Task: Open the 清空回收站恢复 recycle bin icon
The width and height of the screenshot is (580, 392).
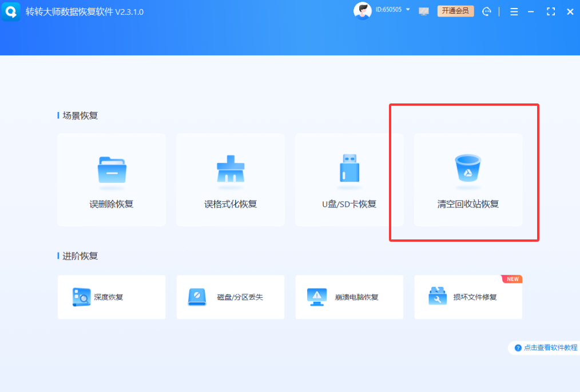Action: (468, 168)
